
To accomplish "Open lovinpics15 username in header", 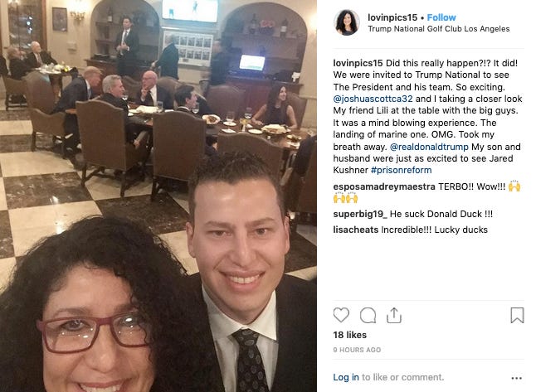I will [x=392, y=17].
